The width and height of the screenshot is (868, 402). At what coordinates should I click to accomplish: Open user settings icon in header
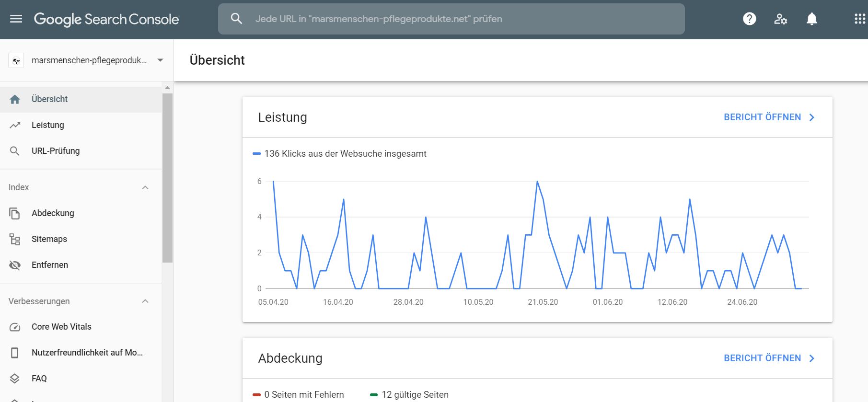[780, 19]
